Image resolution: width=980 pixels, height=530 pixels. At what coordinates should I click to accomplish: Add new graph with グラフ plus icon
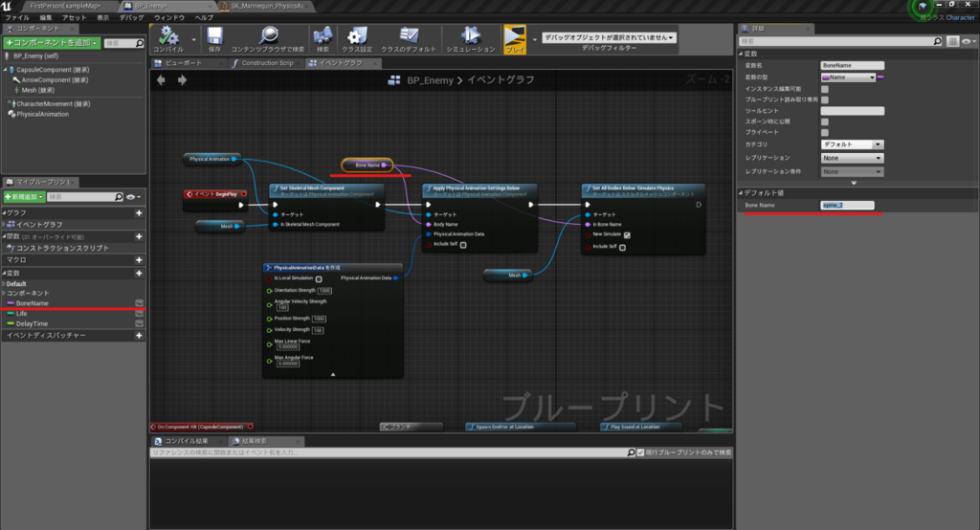pyautogui.click(x=139, y=213)
